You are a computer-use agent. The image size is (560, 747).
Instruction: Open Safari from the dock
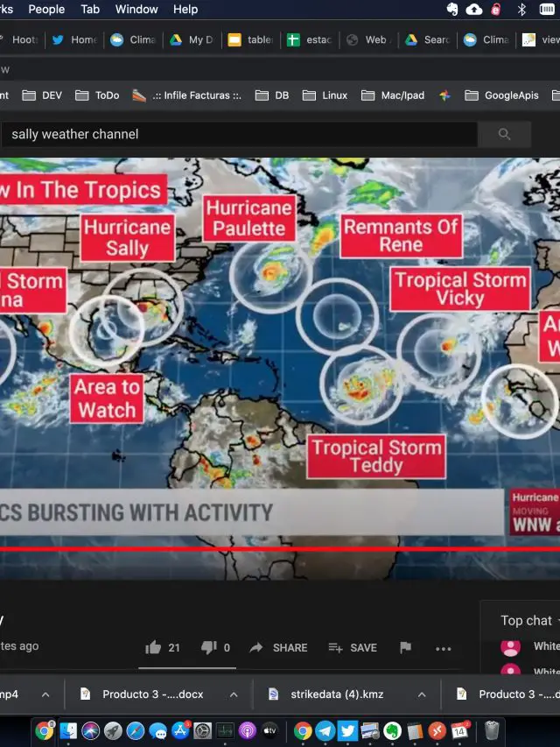pos(136,730)
